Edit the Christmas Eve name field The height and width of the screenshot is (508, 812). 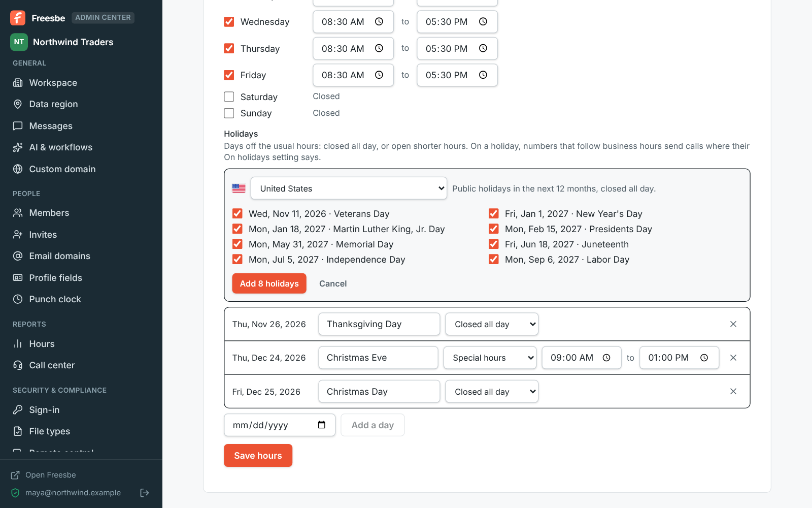pos(378,358)
